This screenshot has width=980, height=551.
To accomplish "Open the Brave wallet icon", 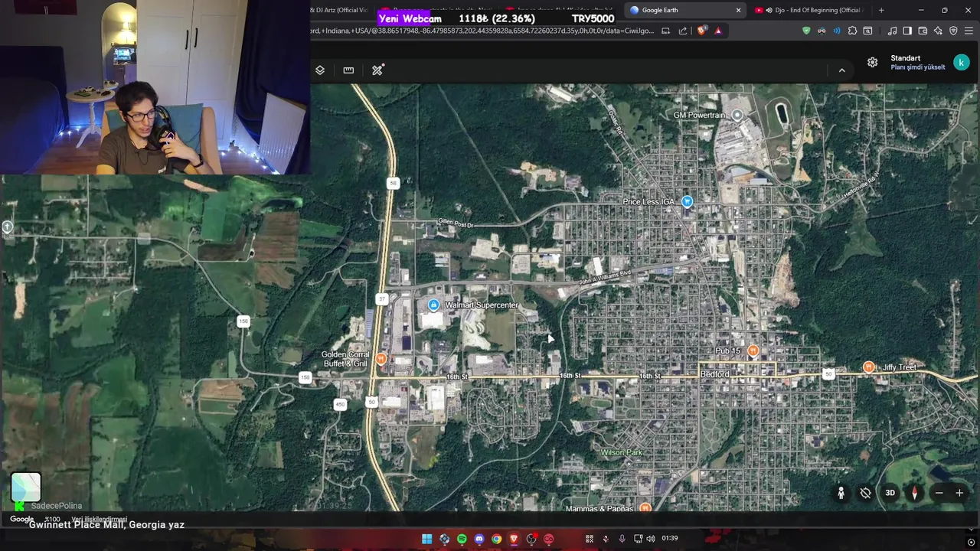I will pos(923,31).
